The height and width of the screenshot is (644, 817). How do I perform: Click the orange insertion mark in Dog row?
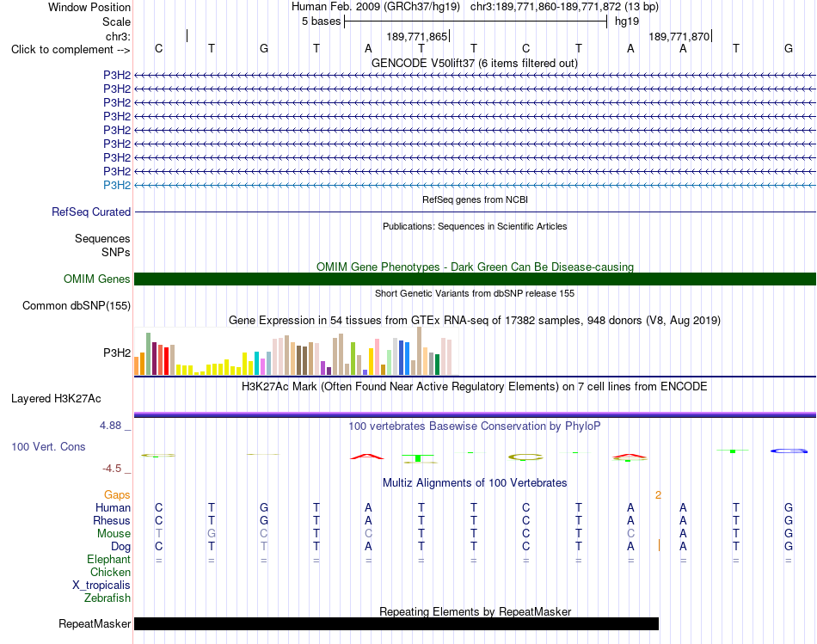[659, 545]
